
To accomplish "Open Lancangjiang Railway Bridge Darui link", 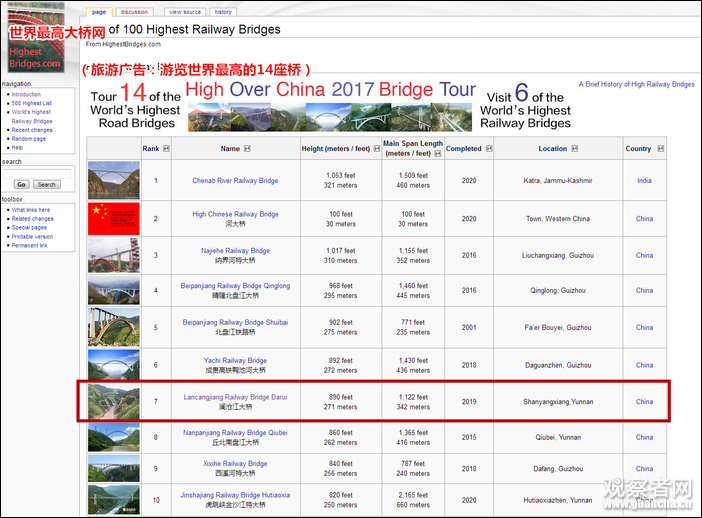I will 235,397.
